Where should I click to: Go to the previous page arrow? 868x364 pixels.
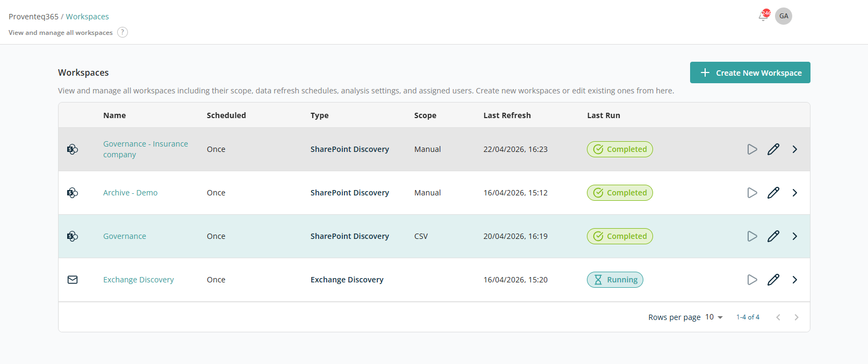(x=778, y=317)
